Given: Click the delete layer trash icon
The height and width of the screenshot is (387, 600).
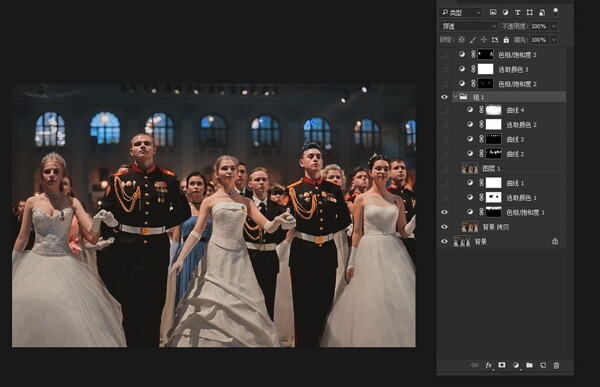Looking at the screenshot, I should (x=556, y=365).
